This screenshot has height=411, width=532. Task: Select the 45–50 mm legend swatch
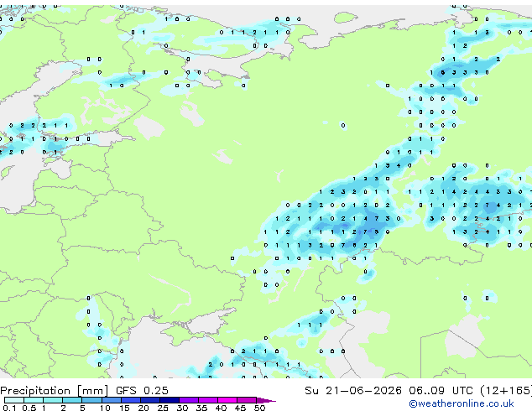pyautogui.click(x=247, y=400)
